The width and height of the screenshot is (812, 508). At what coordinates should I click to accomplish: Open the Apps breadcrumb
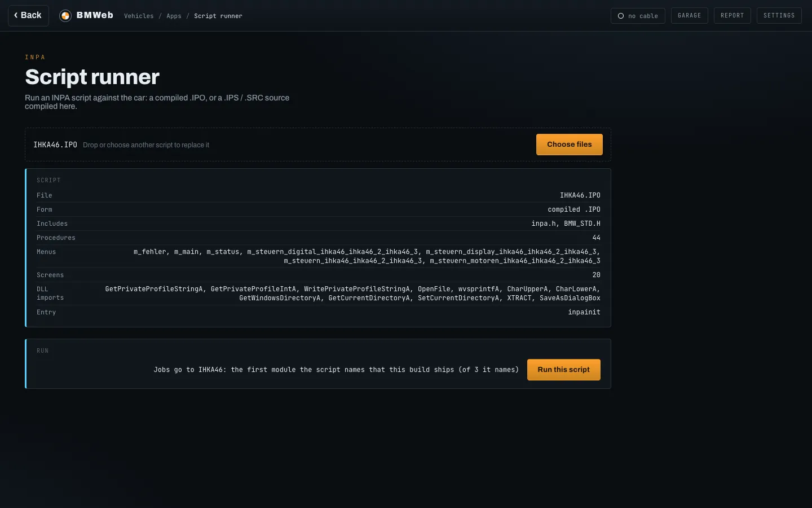point(174,16)
